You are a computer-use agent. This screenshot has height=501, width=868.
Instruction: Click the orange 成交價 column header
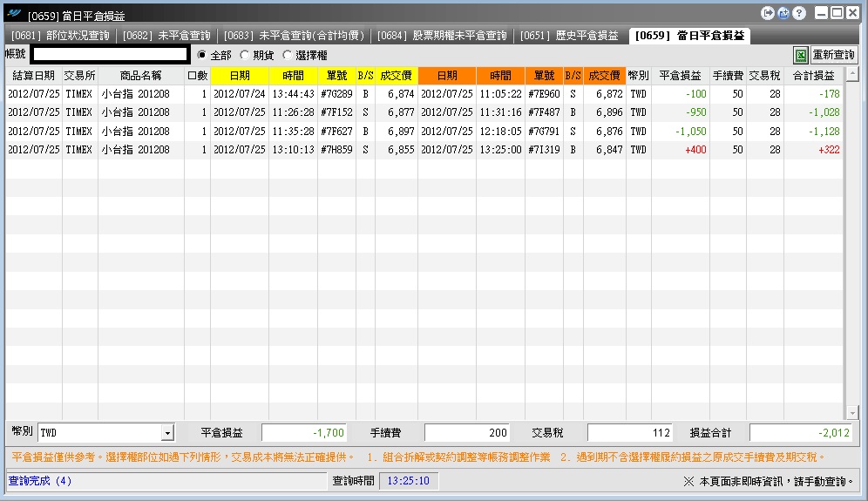point(605,76)
